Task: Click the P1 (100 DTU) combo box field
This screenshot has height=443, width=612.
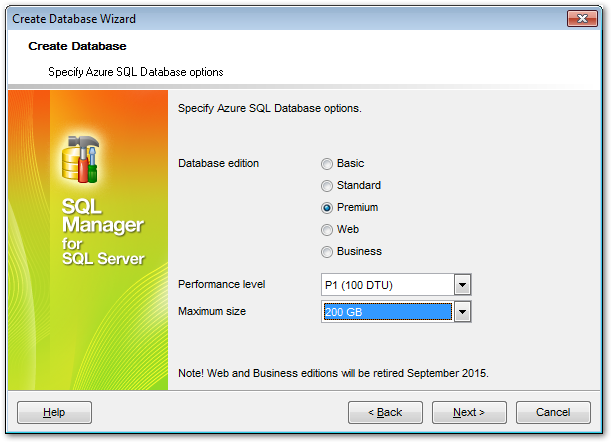Action: 386,285
